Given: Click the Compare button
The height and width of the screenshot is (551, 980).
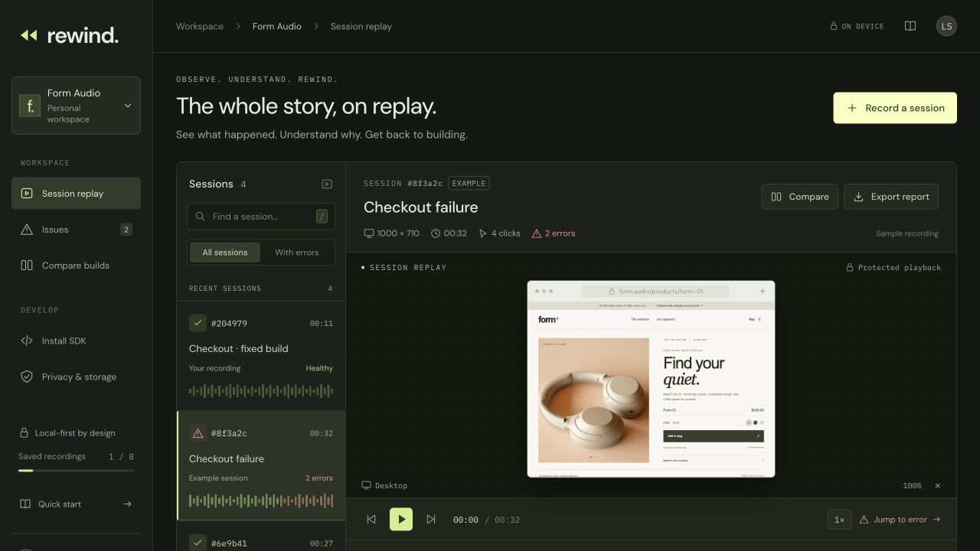Looking at the screenshot, I should pyautogui.click(x=799, y=197).
